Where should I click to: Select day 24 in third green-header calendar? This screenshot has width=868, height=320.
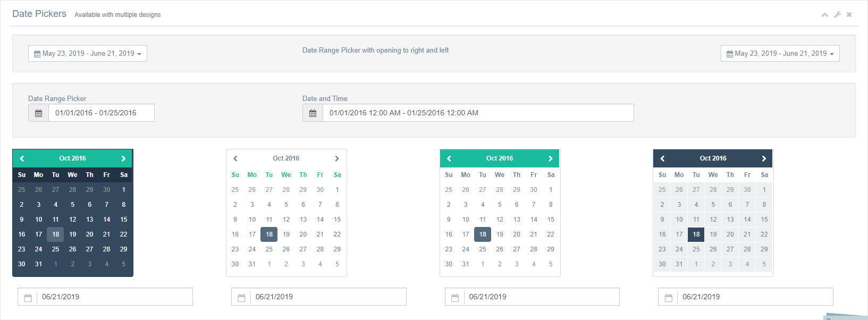(466, 249)
